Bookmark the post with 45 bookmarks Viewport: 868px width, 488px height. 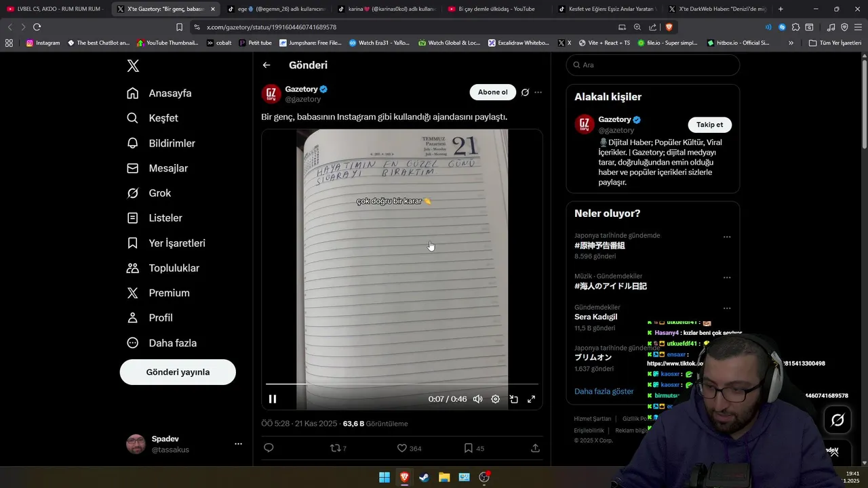click(x=474, y=448)
